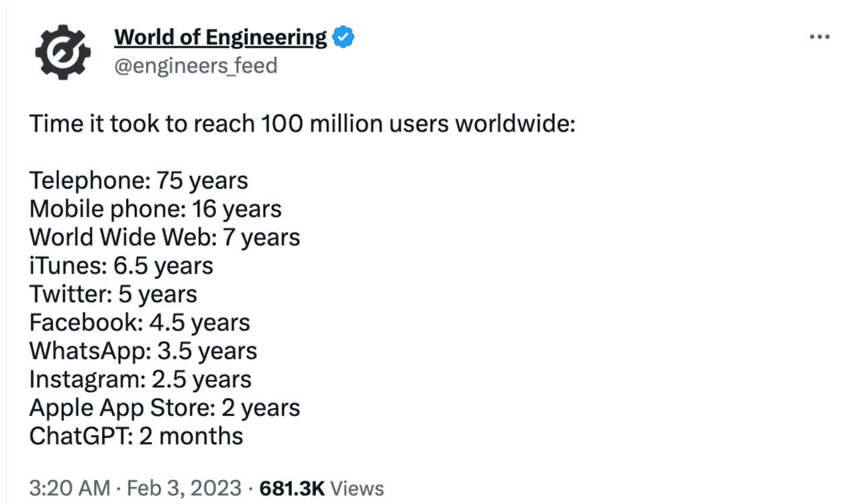Click the 3:20 AM timestamp

click(x=70, y=488)
